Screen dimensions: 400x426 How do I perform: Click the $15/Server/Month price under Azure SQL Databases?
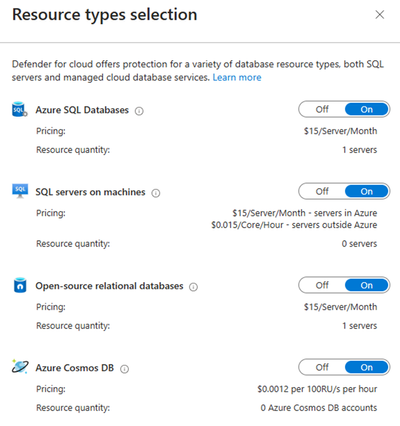(x=340, y=131)
